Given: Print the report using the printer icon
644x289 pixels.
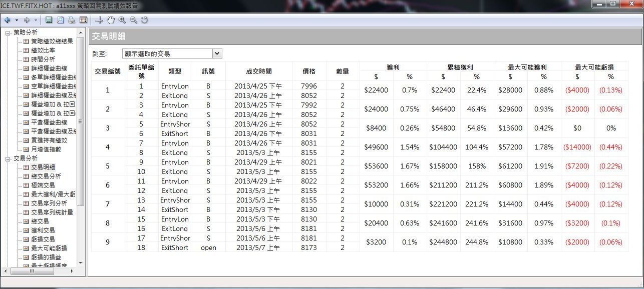Looking at the screenshot, I should 72,20.
